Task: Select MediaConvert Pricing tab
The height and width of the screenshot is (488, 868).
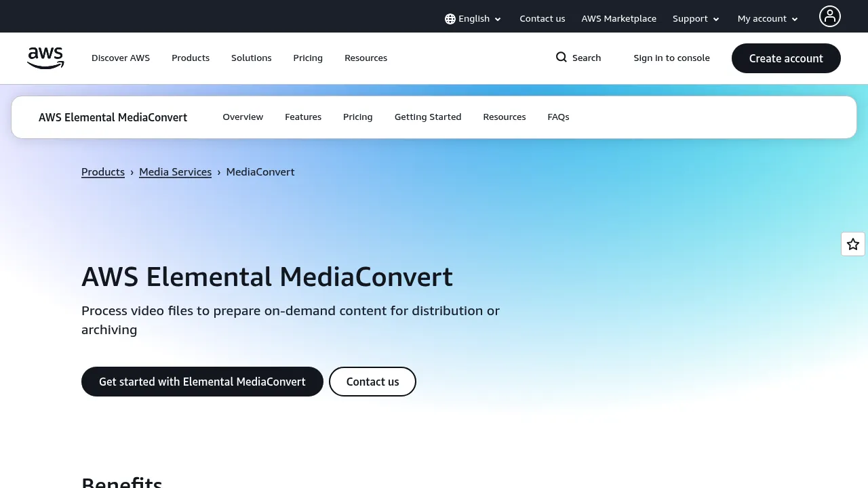Action: [x=358, y=117]
